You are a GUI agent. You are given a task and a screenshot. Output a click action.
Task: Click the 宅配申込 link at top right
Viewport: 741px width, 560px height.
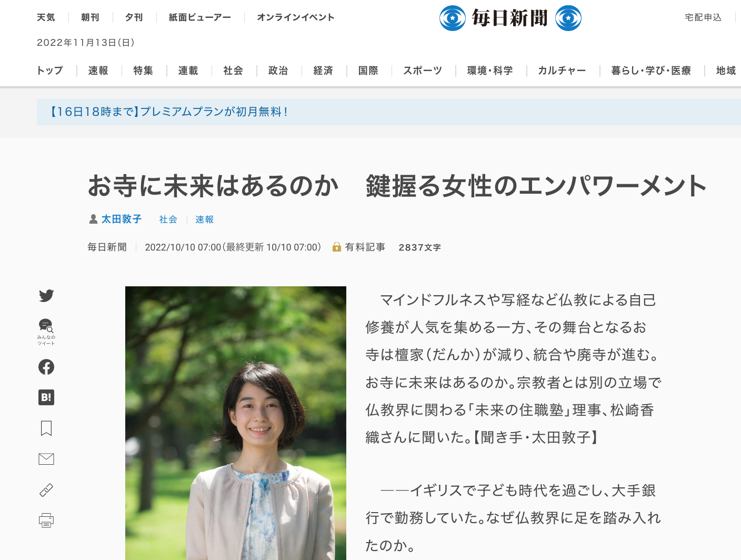(x=703, y=17)
